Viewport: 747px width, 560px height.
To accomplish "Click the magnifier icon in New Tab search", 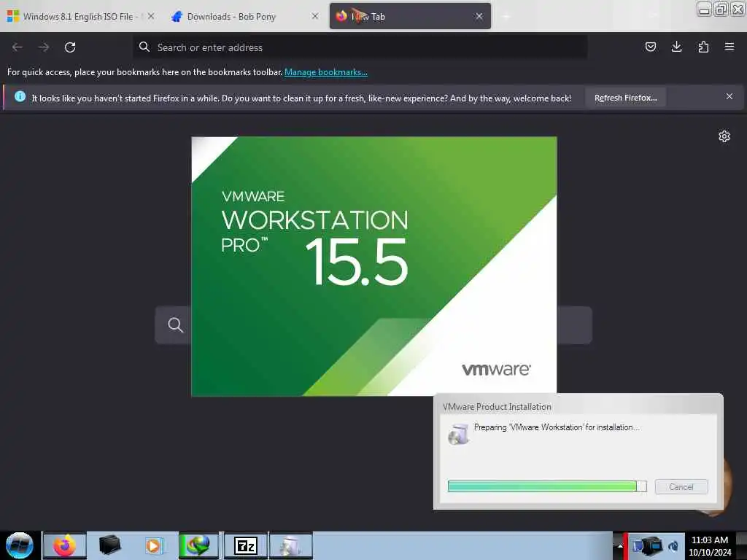I will (175, 325).
